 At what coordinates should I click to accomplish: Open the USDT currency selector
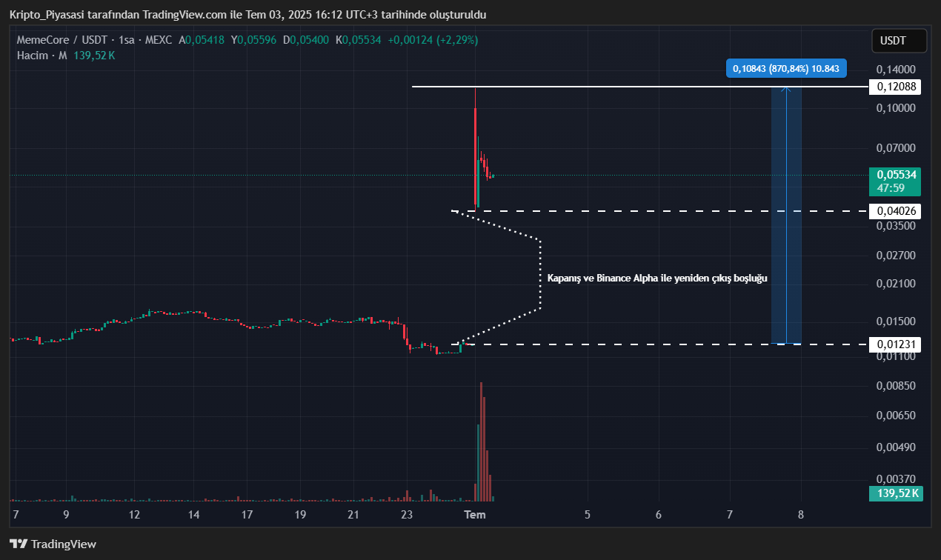[x=899, y=41]
